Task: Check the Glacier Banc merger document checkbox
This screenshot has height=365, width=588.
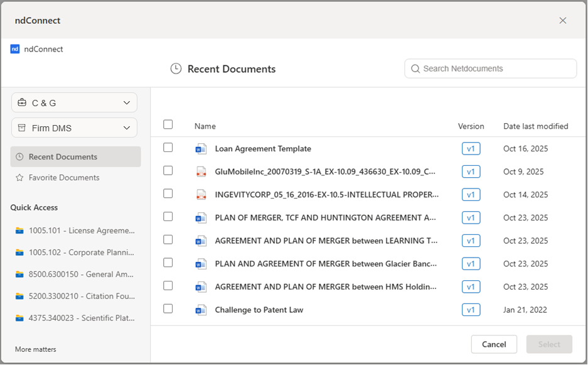Action: [168, 263]
